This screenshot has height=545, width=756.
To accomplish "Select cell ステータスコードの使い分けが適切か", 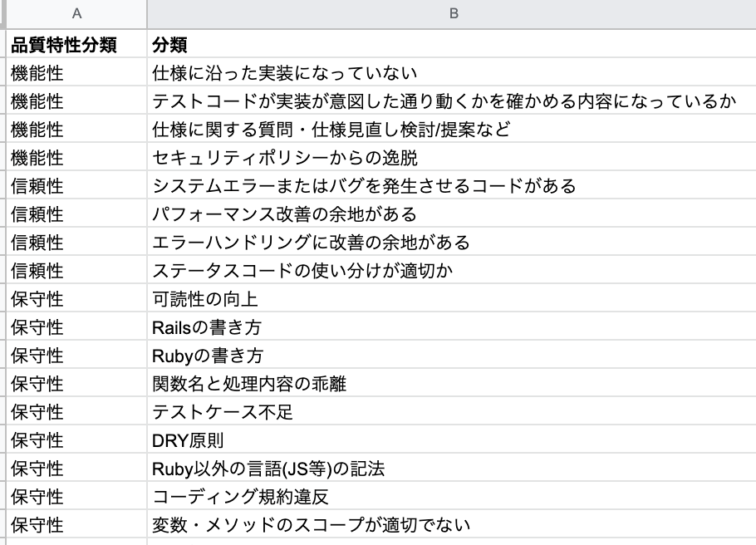I will pyautogui.click(x=452, y=270).
